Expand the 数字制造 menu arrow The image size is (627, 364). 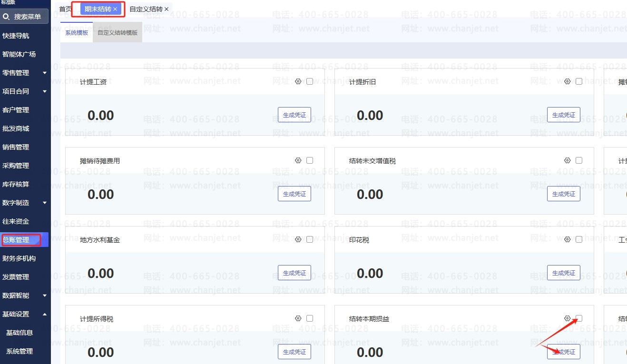pyautogui.click(x=45, y=203)
